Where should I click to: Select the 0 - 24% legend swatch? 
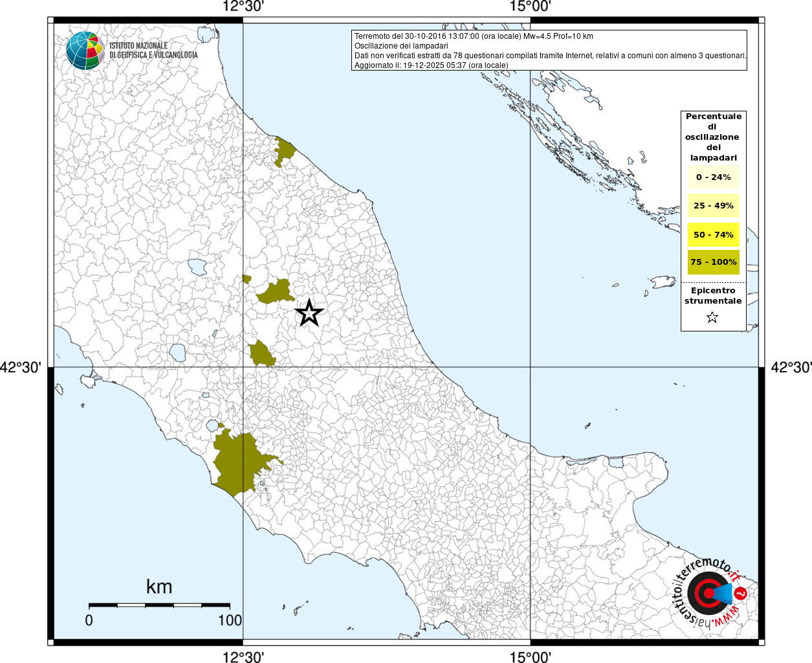pyautogui.click(x=714, y=177)
